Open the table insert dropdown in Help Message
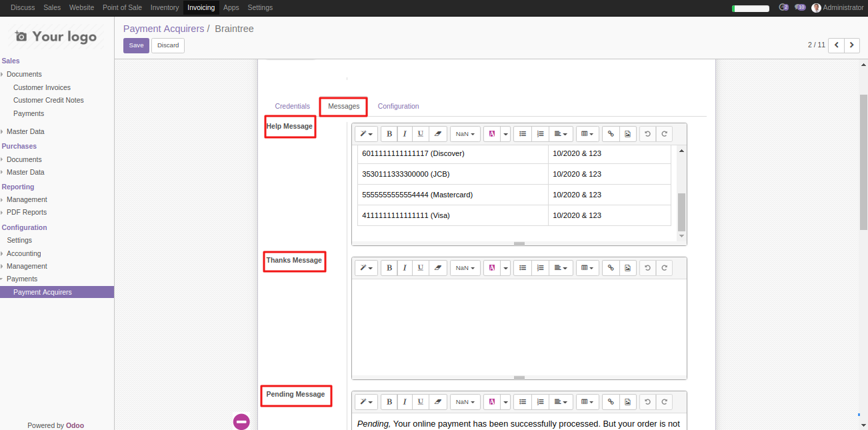 click(587, 133)
